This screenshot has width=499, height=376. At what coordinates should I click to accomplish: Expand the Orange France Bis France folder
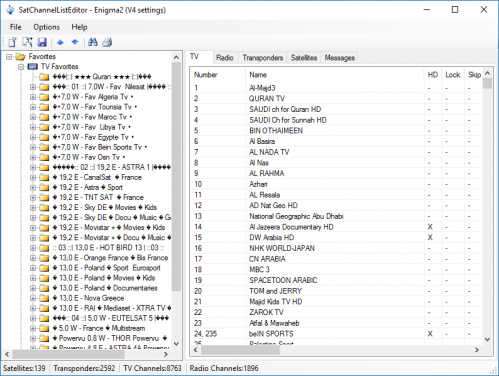[33, 258]
